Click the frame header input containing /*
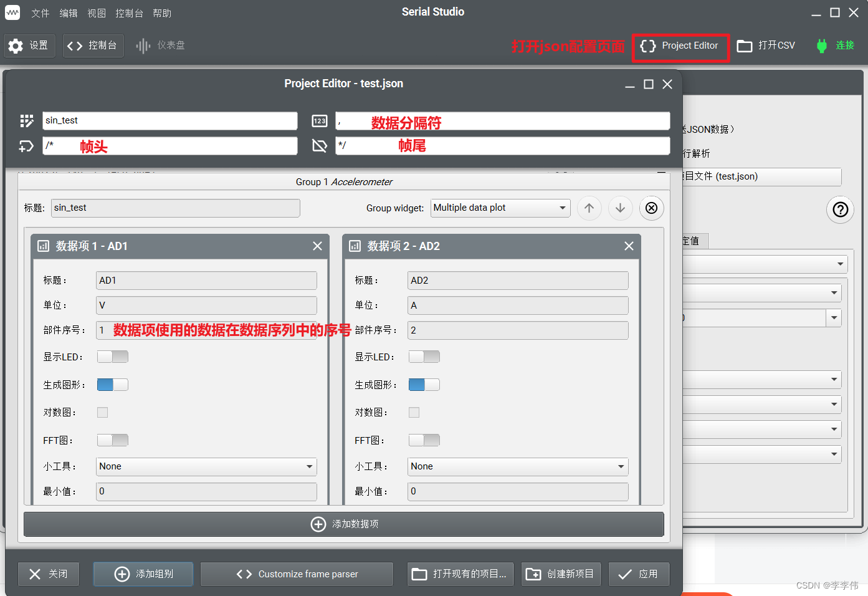Image resolution: width=868 pixels, height=596 pixels. (x=170, y=146)
